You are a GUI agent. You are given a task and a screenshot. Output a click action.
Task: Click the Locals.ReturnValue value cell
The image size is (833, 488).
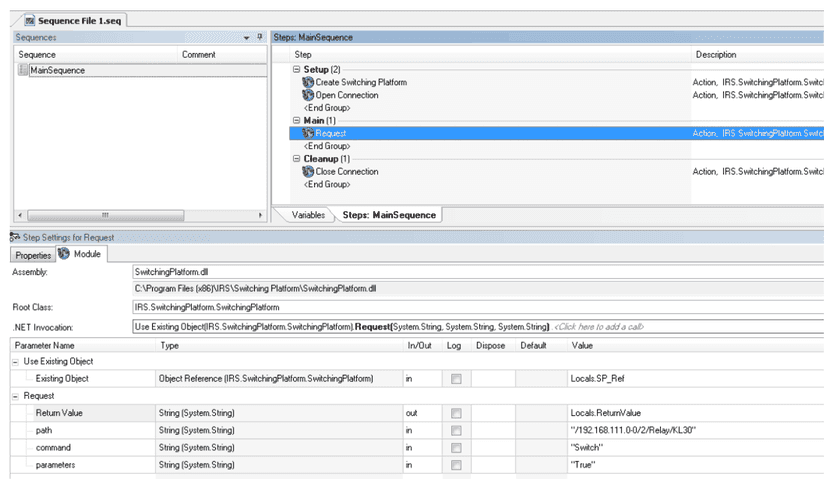[695, 413]
